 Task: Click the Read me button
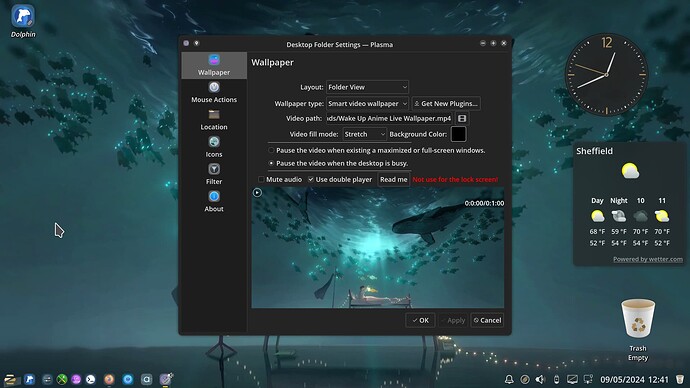(x=393, y=179)
